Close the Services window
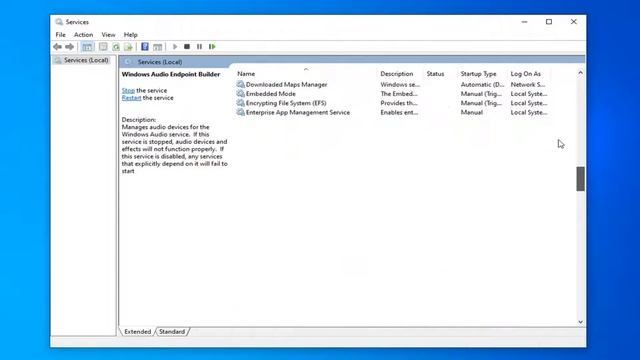 point(573,22)
